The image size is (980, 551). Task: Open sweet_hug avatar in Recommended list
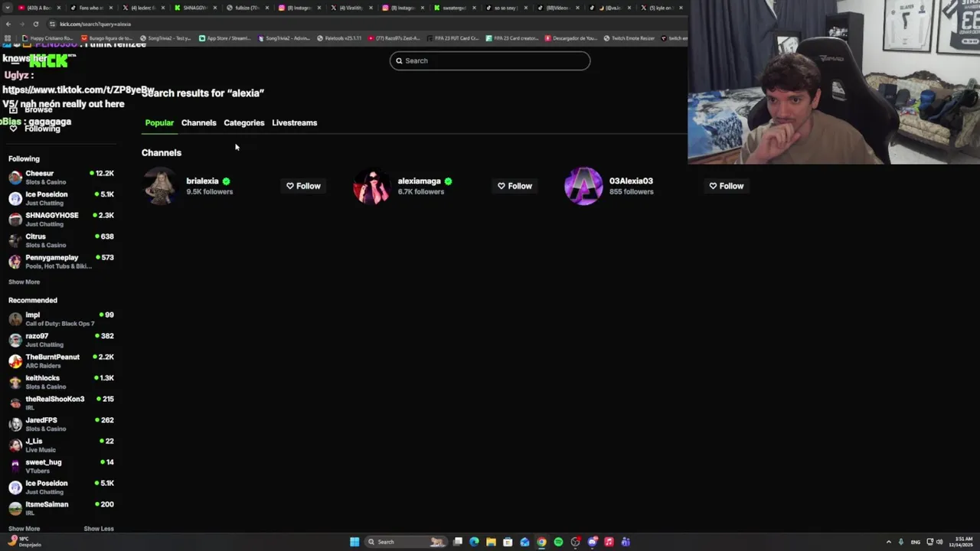pos(15,466)
